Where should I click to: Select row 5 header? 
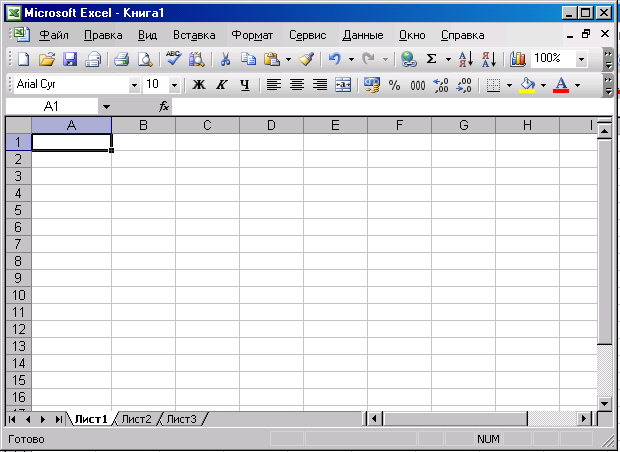[x=18, y=210]
